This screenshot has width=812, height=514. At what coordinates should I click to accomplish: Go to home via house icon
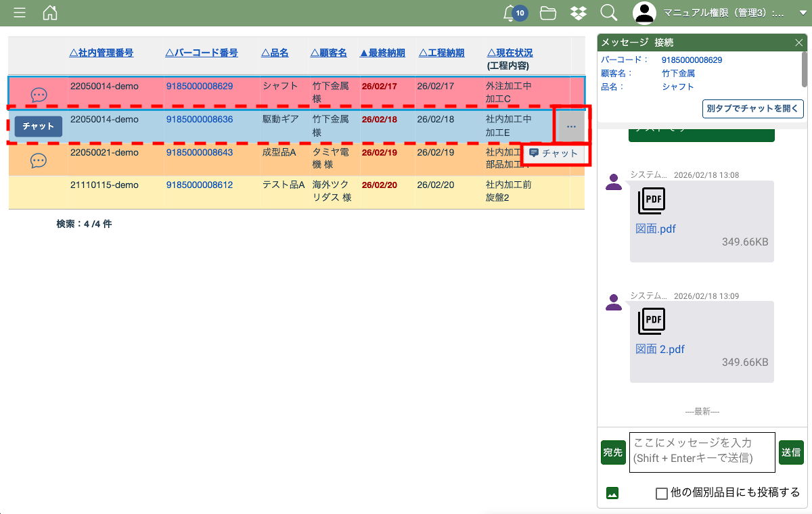pos(50,13)
